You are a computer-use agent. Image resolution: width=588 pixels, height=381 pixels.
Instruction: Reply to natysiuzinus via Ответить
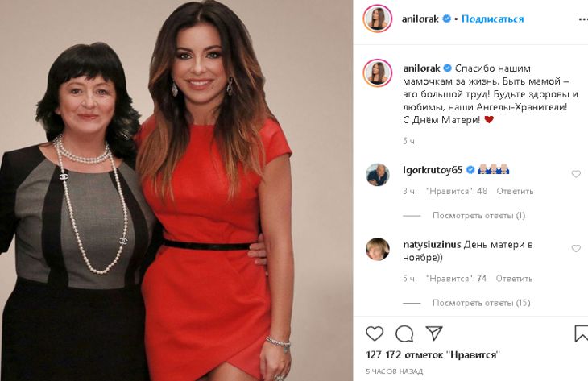(514, 279)
